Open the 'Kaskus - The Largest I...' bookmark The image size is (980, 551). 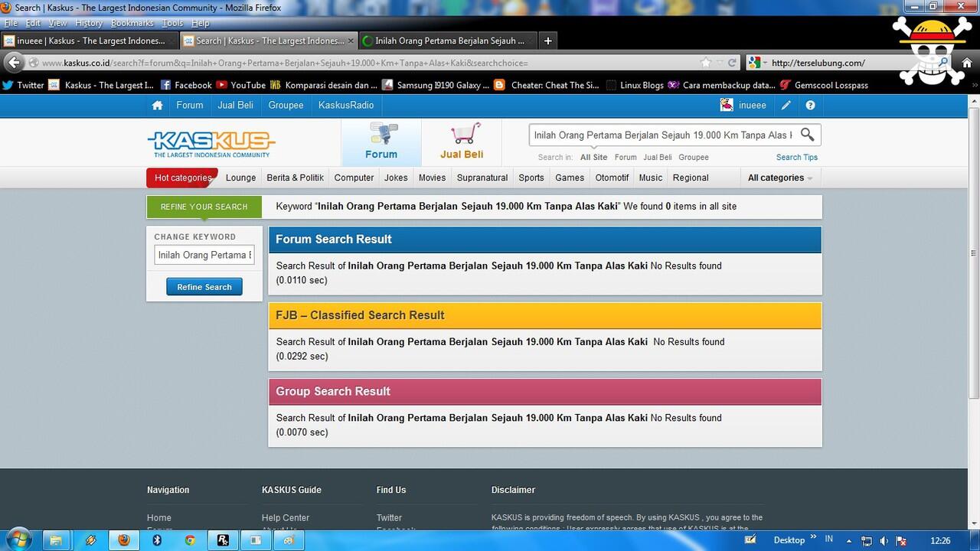[101, 85]
